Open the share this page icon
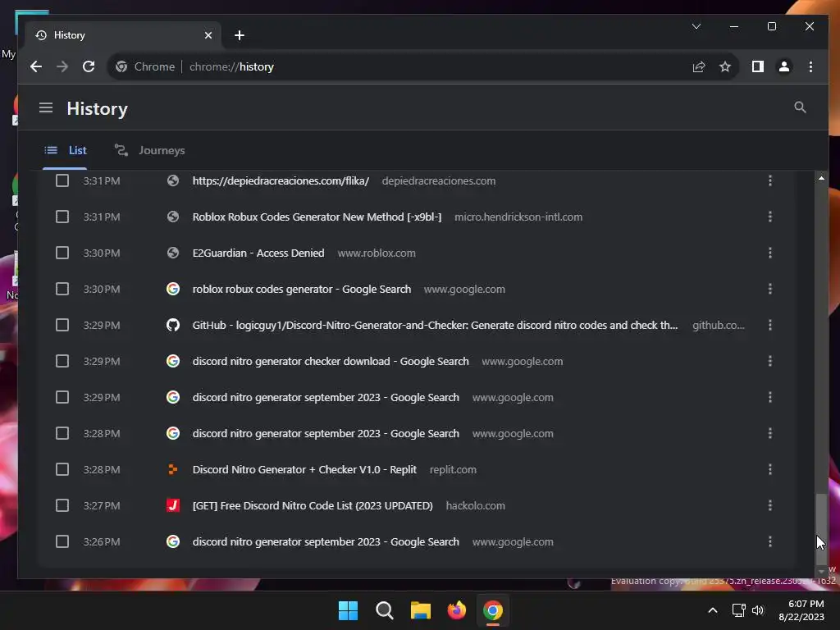The width and height of the screenshot is (840, 630). [x=699, y=66]
